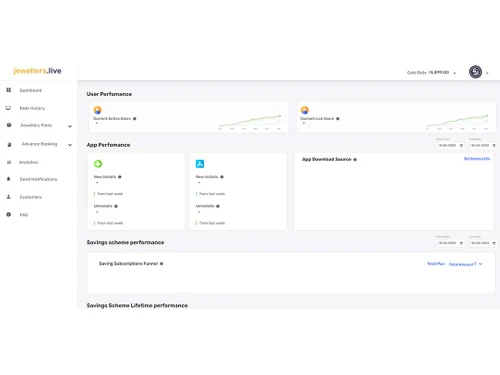Click Savings Scheme Lifetime performance heading
The height and width of the screenshot is (375, 500).
[137, 305]
